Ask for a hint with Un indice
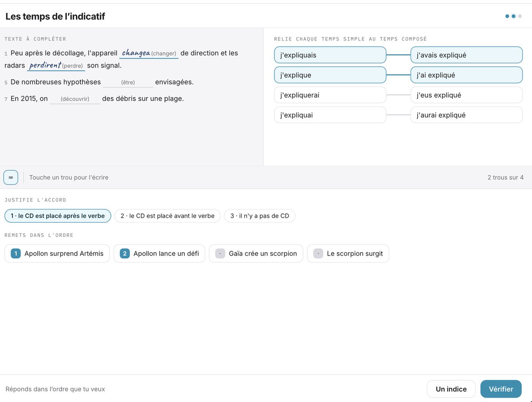This screenshot has height=402, width=532. 451,389
